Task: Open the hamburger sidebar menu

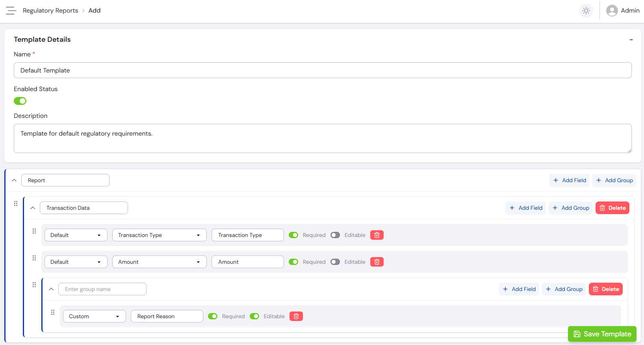Action: (11, 11)
